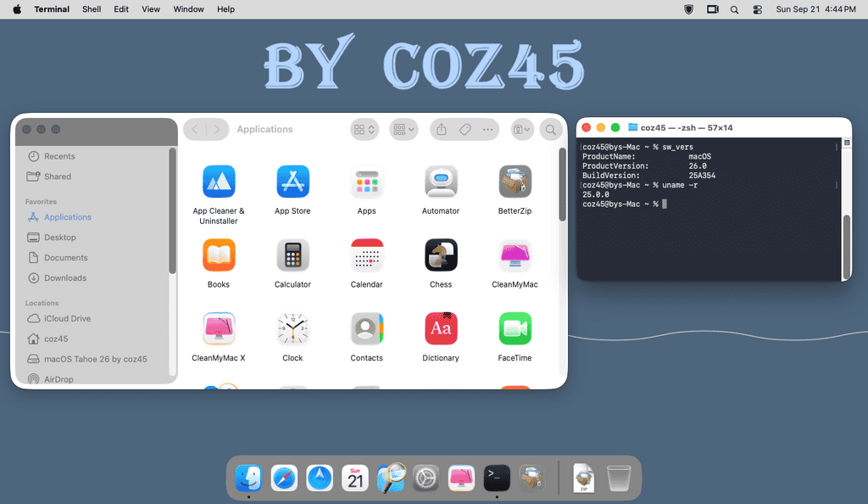This screenshot has height=504, width=868.
Task: Select macOS Tahoe 26 by coz45 volume
Action: pyautogui.click(x=97, y=359)
